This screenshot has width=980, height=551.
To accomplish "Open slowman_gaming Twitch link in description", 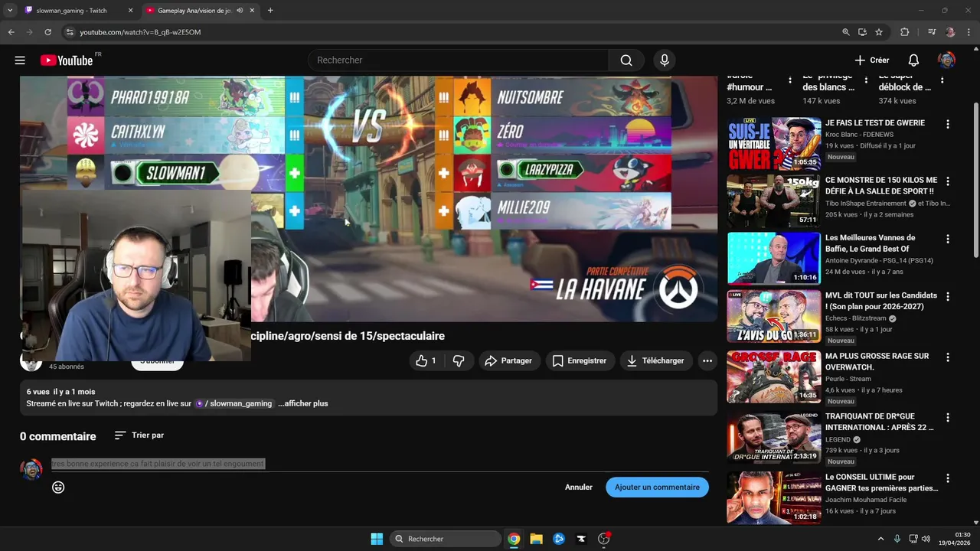I will click(234, 403).
